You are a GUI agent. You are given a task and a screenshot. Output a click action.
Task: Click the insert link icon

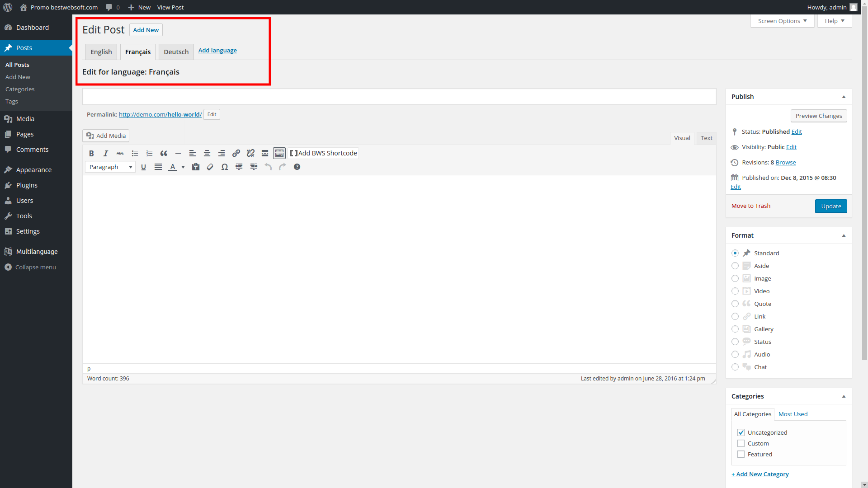tap(236, 153)
